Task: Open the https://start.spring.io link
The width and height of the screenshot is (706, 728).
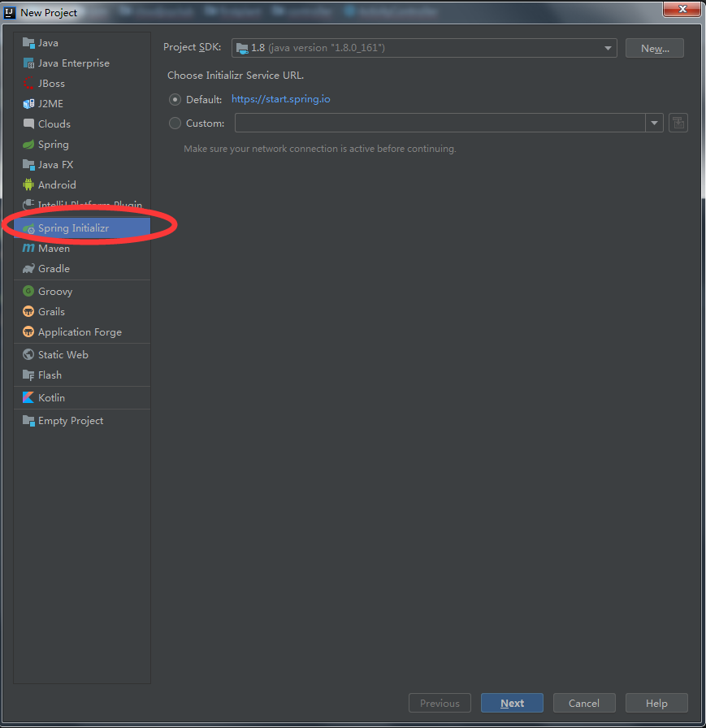Action: (x=281, y=99)
